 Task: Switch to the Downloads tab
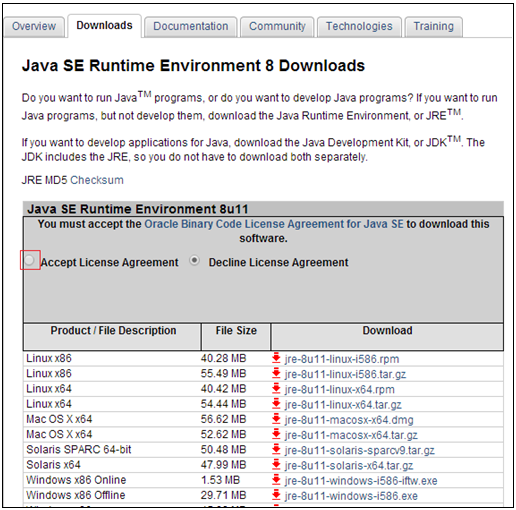(104, 26)
